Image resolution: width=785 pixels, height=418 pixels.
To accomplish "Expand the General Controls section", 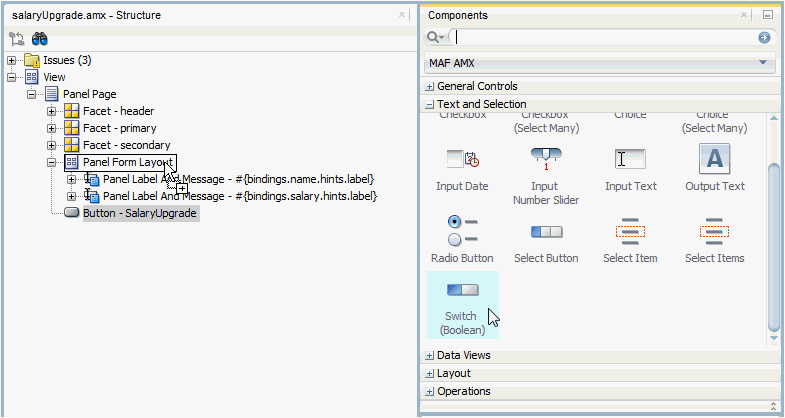I will tap(430, 87).
